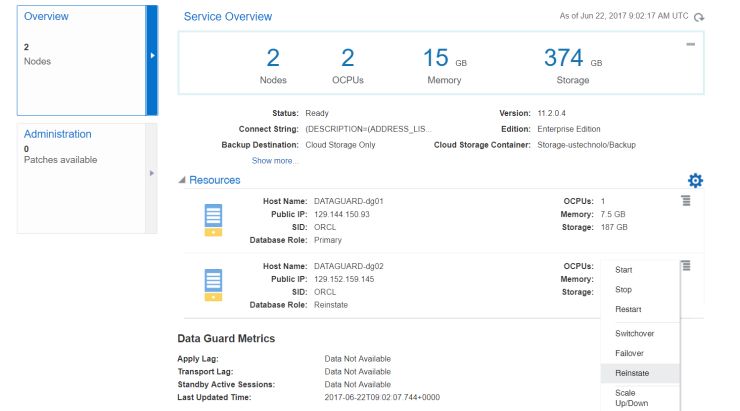The height and width of the screenshot is (411, 740).
Task: Expand details with Show more link
Action: [x=274, y=160]
